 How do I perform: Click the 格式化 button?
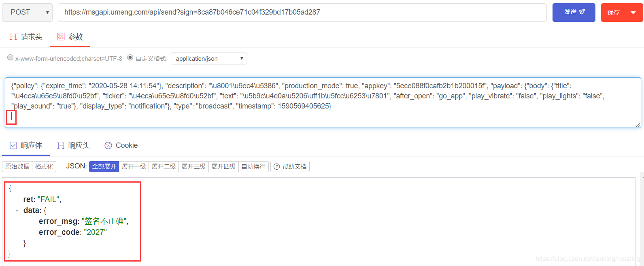(44, 166)
